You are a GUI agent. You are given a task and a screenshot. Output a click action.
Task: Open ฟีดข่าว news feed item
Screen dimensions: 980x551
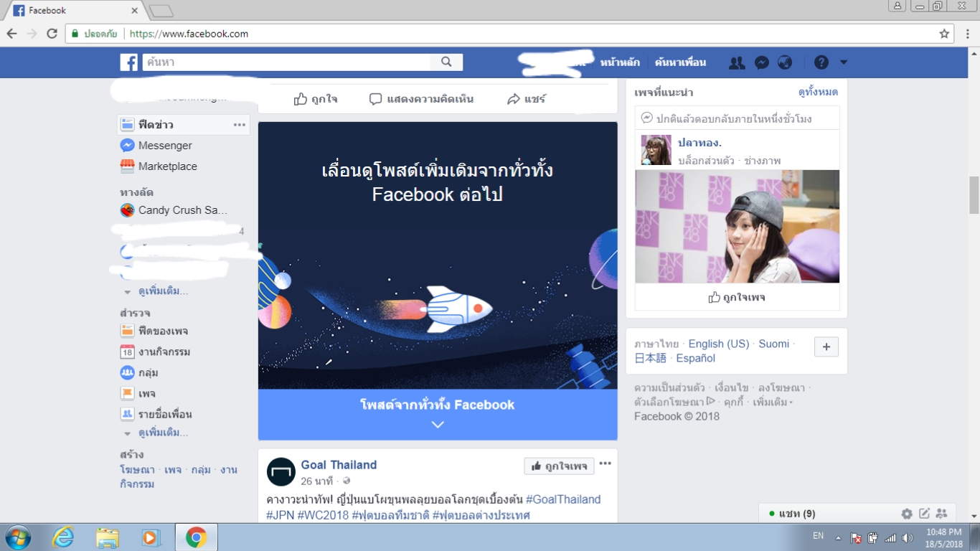click(x=184, y=125)
